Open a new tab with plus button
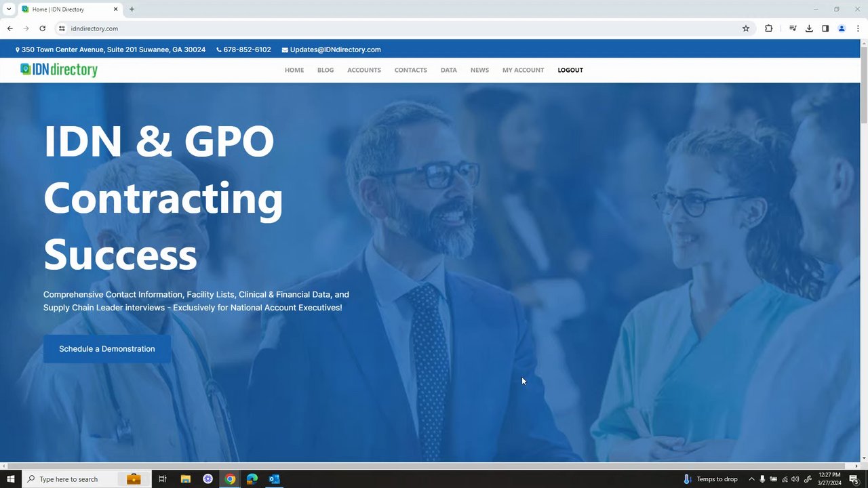The width and height of the screenshot is (868, 488). [132, 9]
